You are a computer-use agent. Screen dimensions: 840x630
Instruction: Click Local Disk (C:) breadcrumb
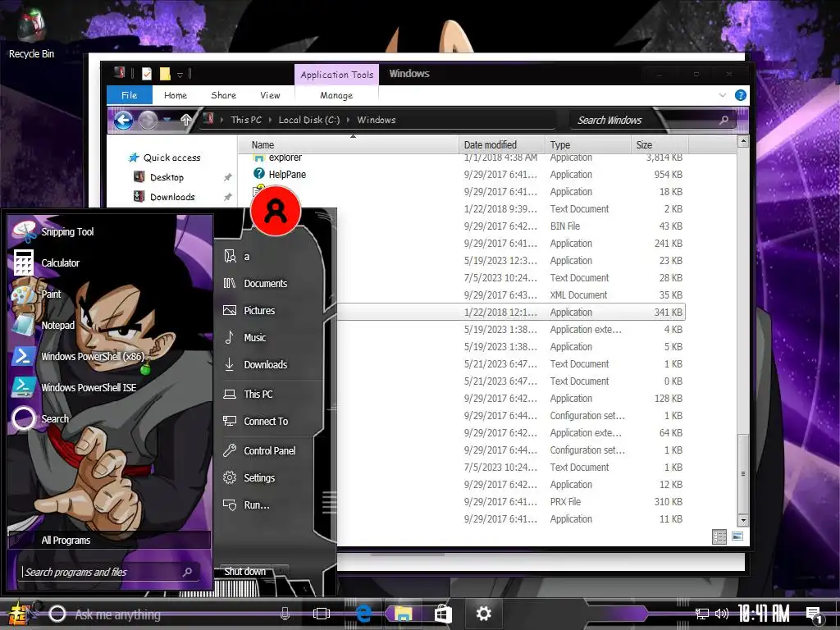309,120
